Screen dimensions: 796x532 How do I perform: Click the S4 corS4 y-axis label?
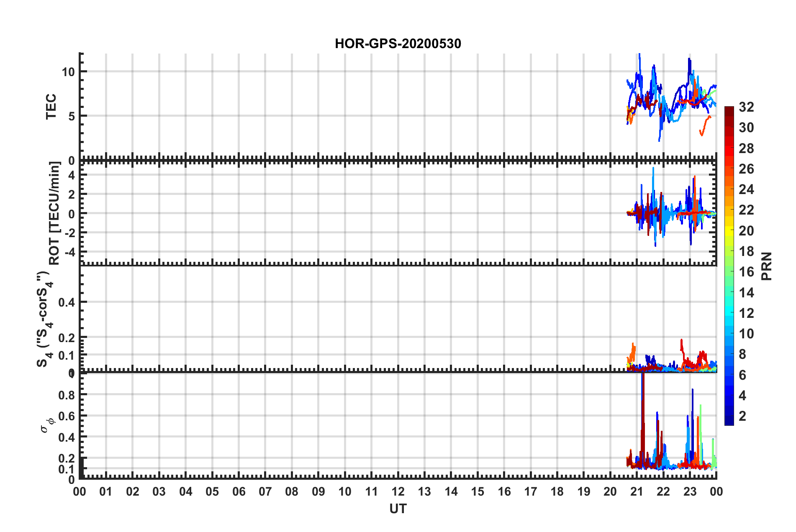coord(44,319)
